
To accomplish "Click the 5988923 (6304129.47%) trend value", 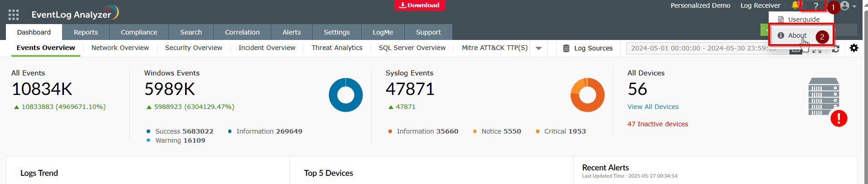I will (194, 107).
